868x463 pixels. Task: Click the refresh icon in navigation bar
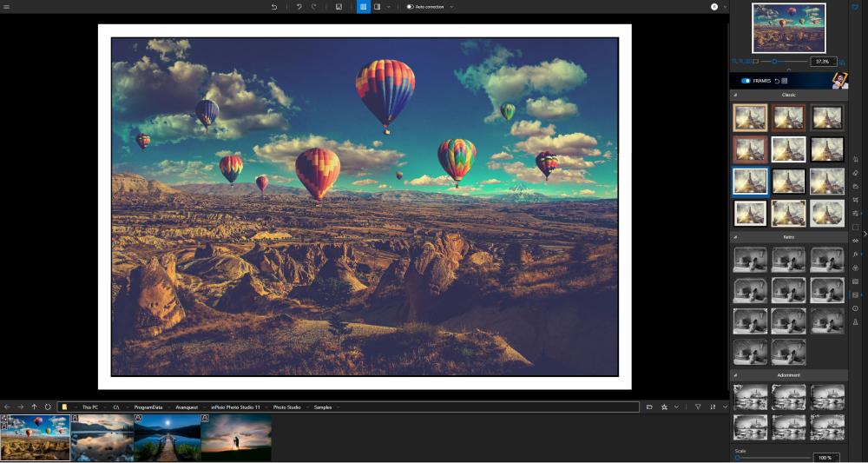48,407
